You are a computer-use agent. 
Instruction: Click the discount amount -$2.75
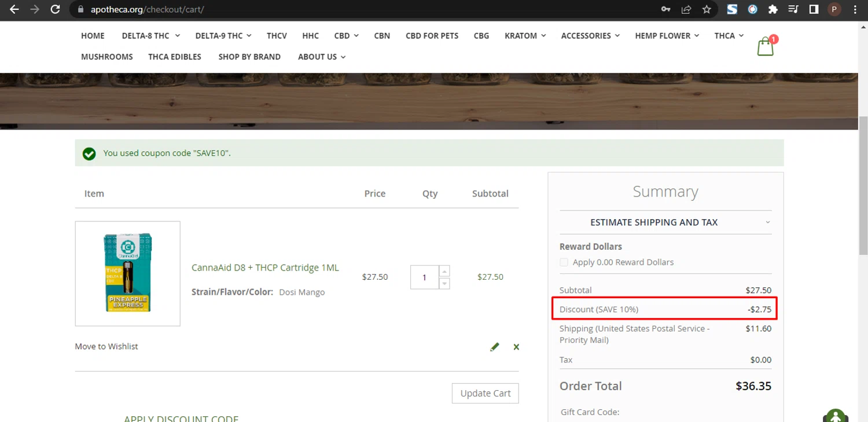point(759,309)
